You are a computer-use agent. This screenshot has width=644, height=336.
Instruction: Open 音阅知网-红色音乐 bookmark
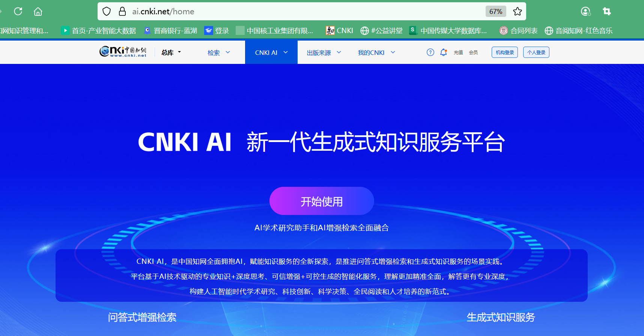click(579, 30)
